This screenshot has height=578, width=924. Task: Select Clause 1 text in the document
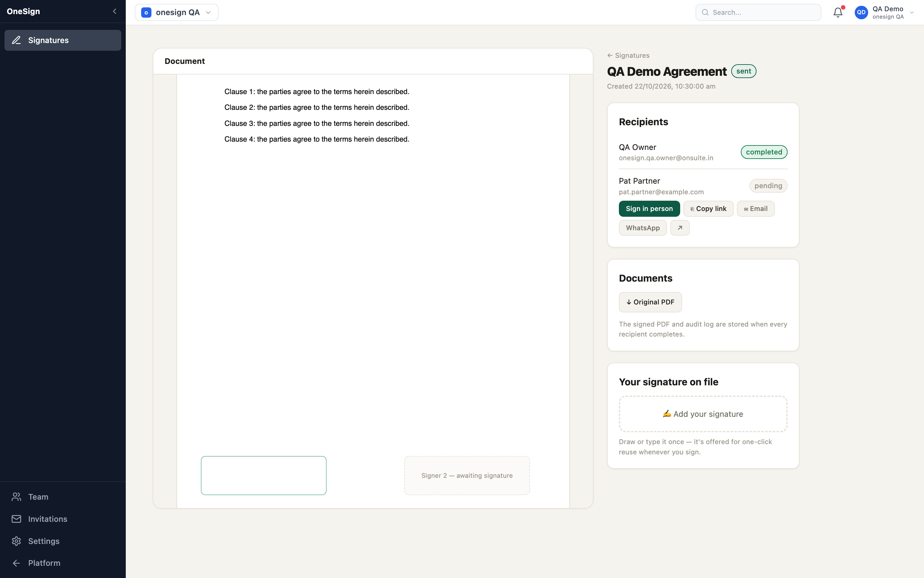click(x=317, y=92)
